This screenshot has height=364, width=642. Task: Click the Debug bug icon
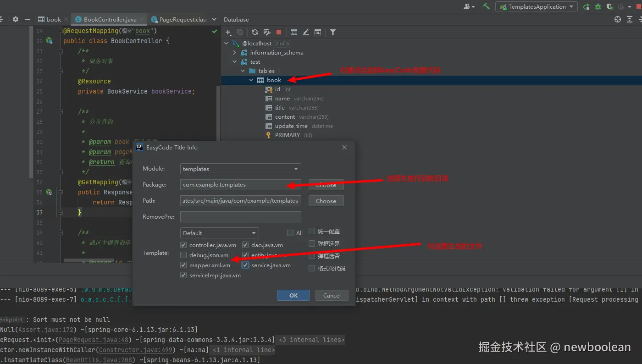(x=598, y=6)
